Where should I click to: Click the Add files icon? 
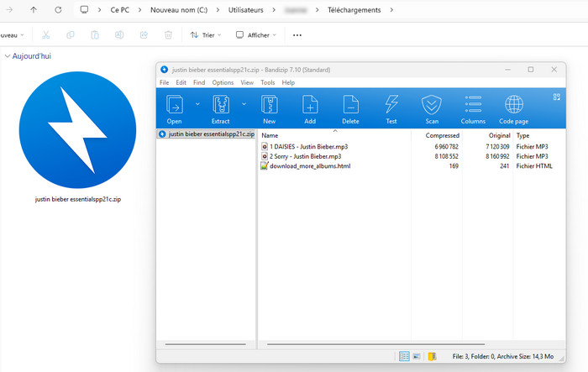310,105
